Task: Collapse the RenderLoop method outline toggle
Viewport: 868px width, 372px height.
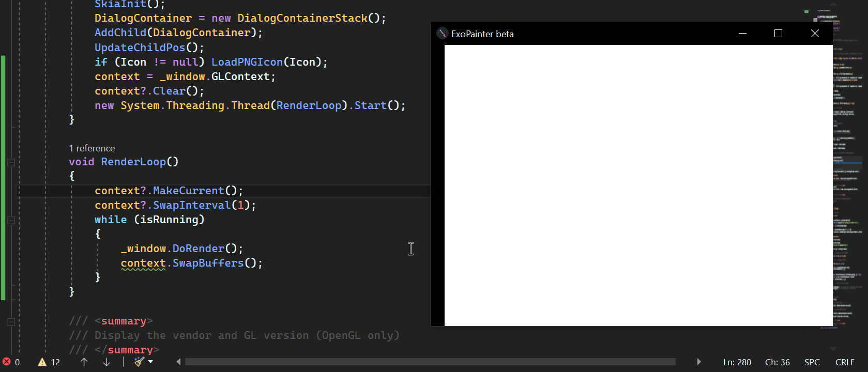Action: (x=11, y=162)
